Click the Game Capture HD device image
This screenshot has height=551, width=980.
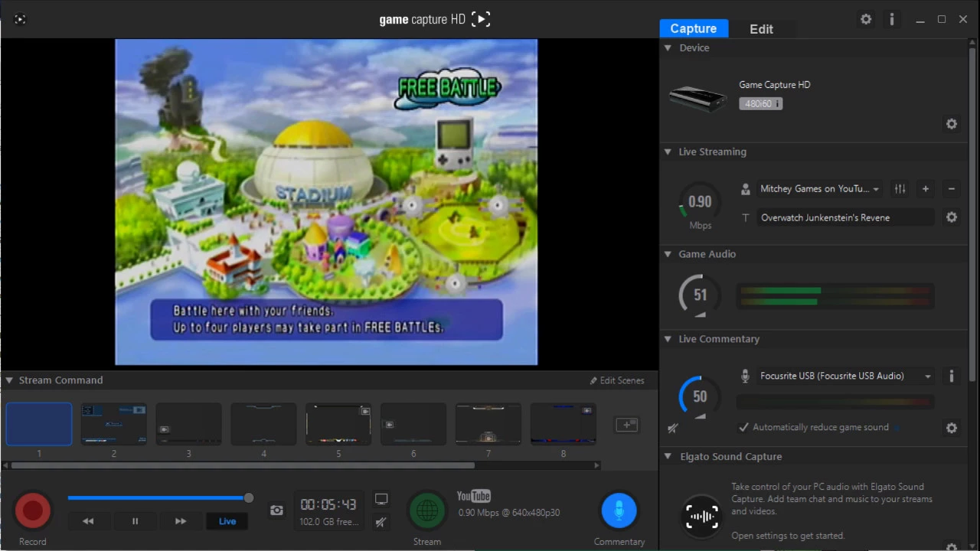pos(697,99)
